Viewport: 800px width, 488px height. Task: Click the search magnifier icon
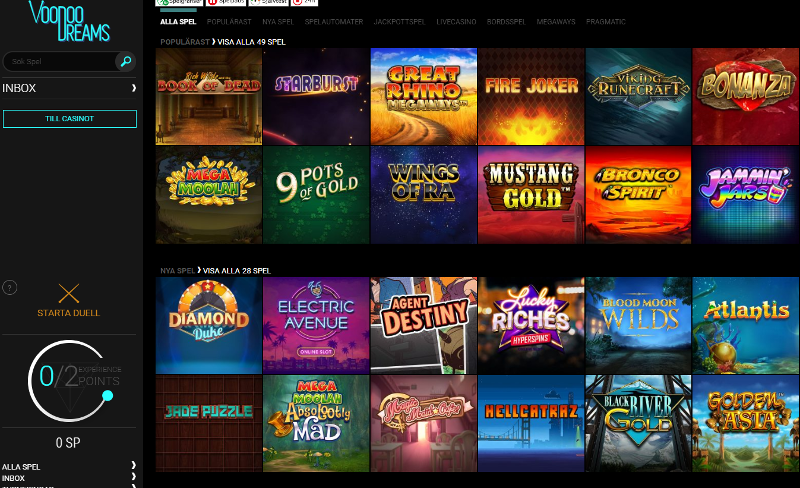[x=126, y=61]
